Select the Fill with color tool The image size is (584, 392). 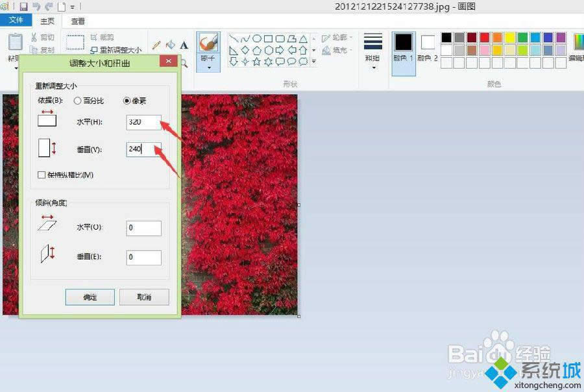170,45
